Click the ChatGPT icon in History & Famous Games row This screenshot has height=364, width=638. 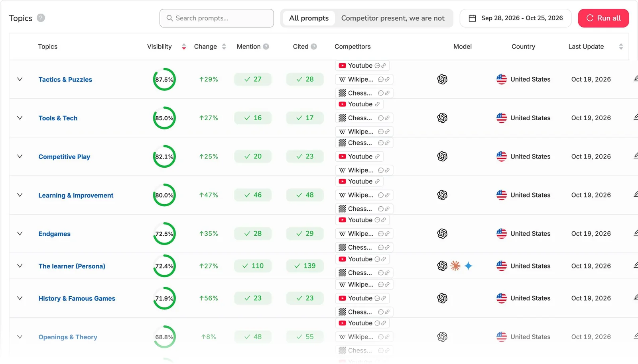(x=442, y=298)
